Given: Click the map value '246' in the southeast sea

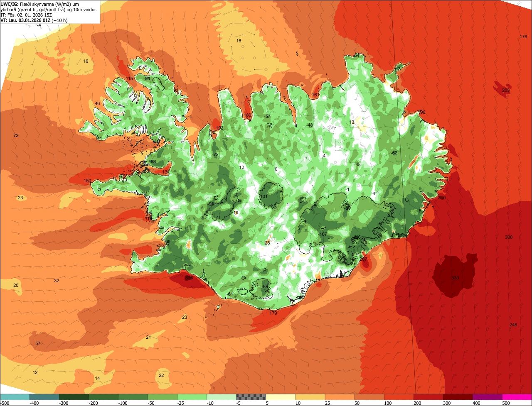Looking at the screenshot, I should (x=513, y=325).
